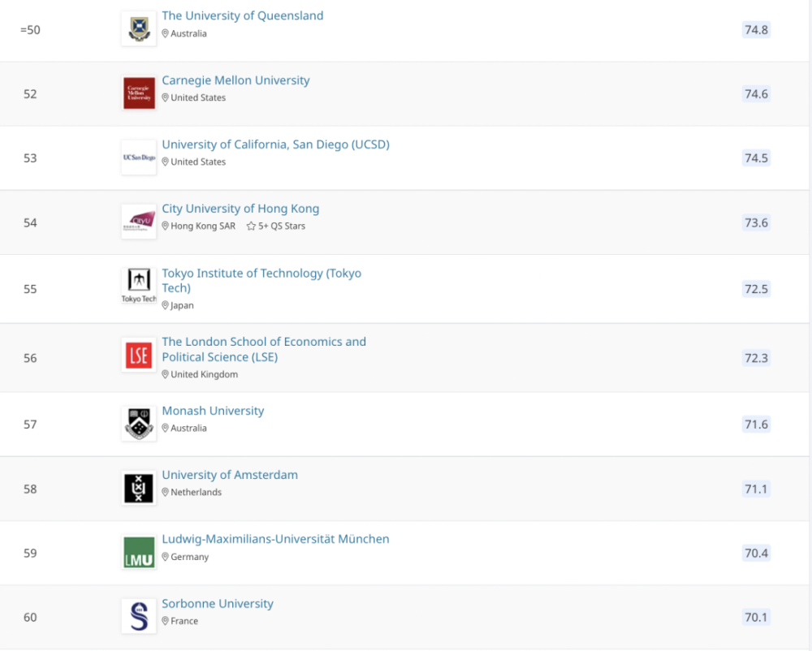Click the Sorbonne University S logo

139,616
